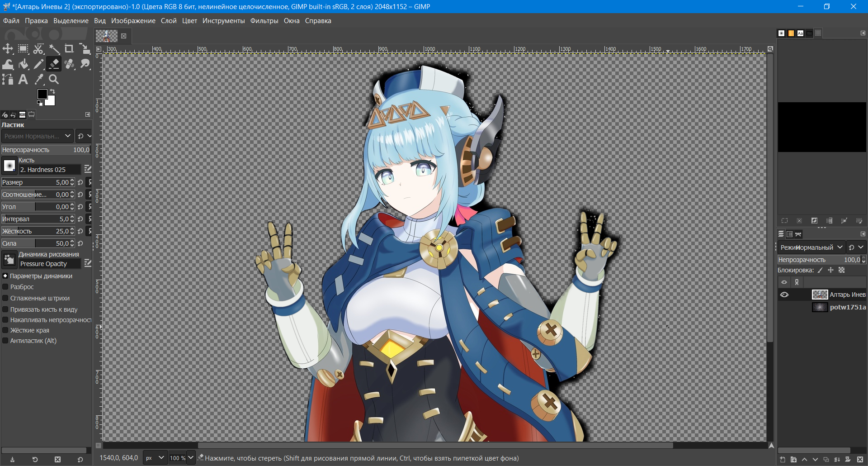Open the layers panel configuration menu

coord(863,234)
